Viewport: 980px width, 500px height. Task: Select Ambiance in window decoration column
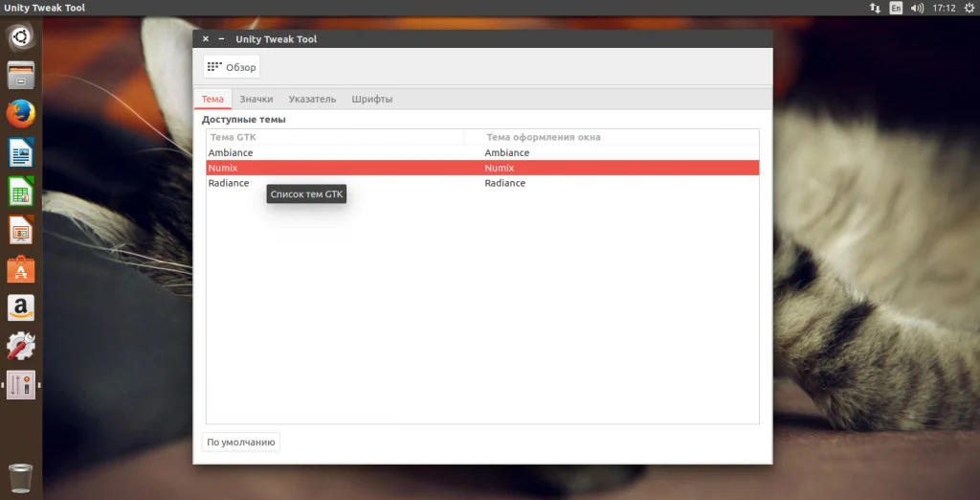pos(507,152)
